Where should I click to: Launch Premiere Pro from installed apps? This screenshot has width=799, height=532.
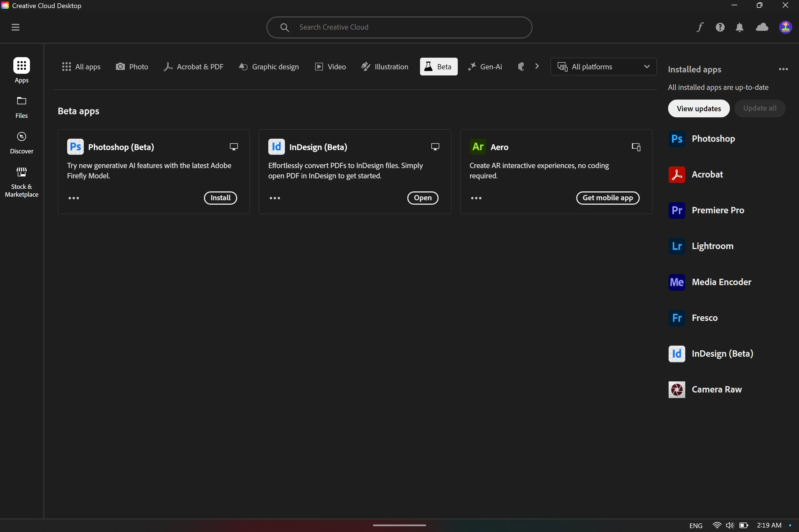[x=717, y=210]
